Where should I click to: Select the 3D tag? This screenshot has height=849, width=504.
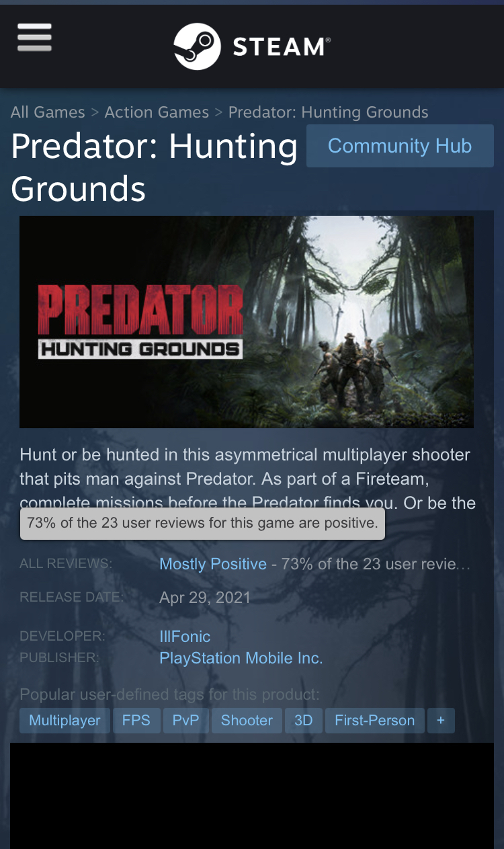click(304, 721)
